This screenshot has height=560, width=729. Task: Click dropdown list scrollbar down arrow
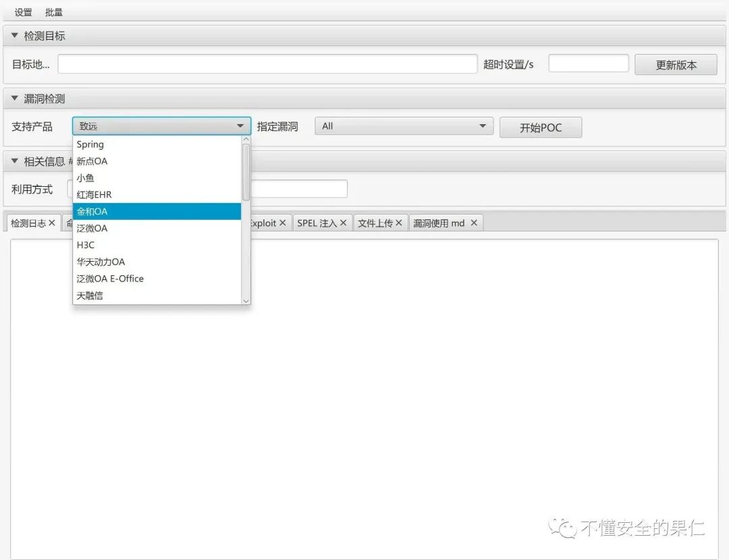tap(246, 301)
